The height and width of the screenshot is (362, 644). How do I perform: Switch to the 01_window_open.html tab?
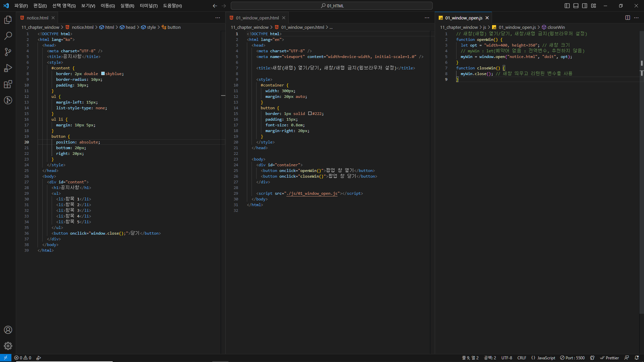point(257,18)
